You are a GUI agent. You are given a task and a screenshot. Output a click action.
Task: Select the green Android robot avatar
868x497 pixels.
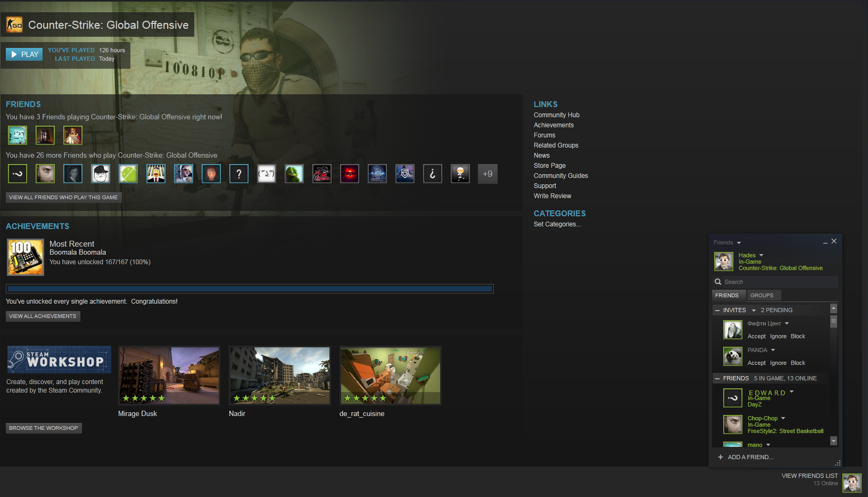coord(128,174)
